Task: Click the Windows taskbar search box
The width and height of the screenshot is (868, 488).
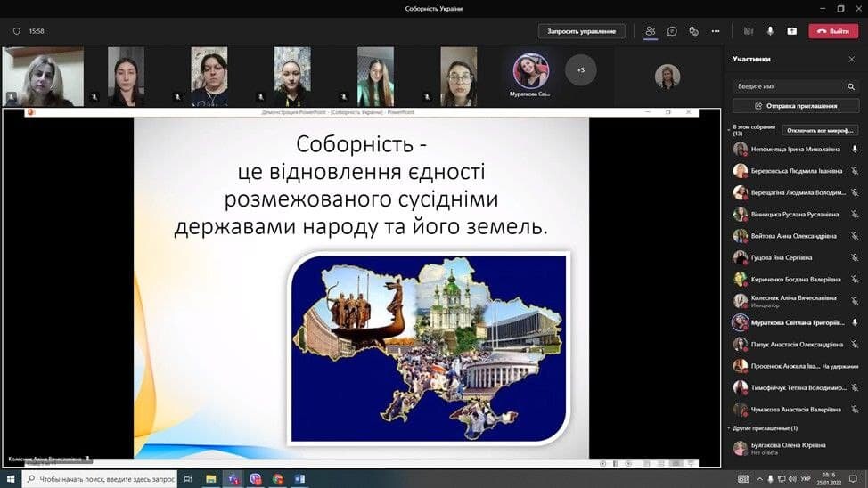Action: point(98,479)
